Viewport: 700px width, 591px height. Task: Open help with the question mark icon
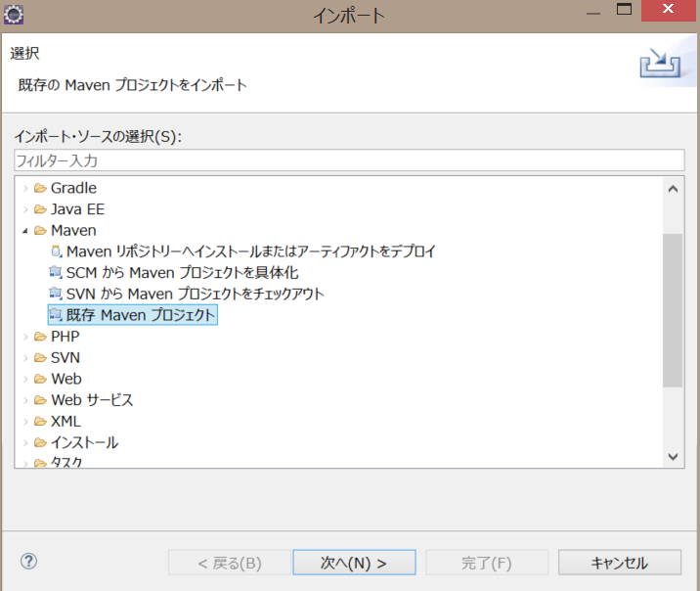coord(28,561)
